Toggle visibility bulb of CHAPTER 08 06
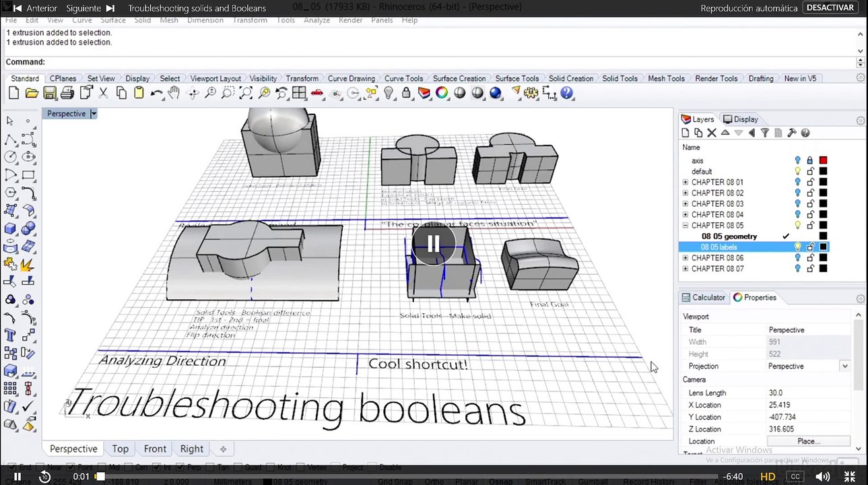 tap(798, 258)
